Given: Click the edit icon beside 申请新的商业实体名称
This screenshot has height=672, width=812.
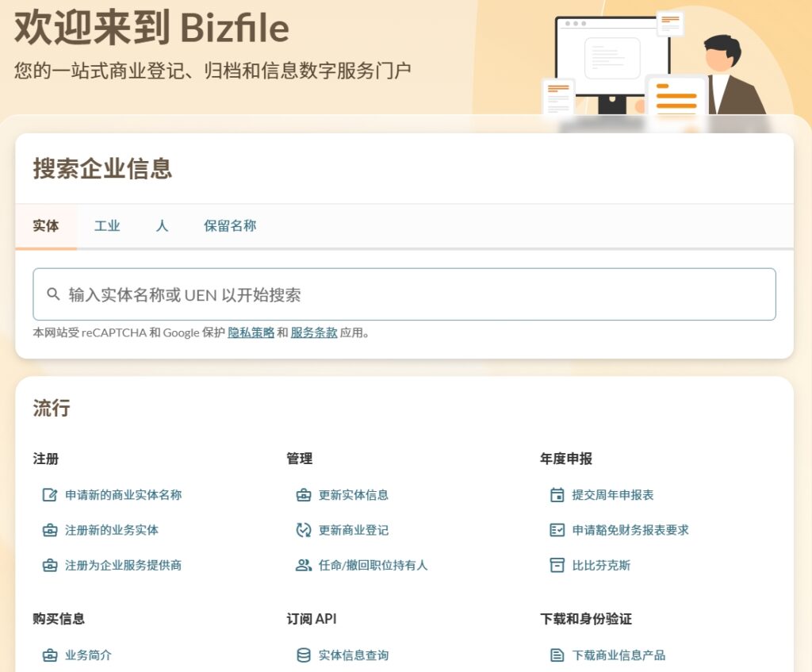Looking at the screenshot, I should (x=50, y=495).
